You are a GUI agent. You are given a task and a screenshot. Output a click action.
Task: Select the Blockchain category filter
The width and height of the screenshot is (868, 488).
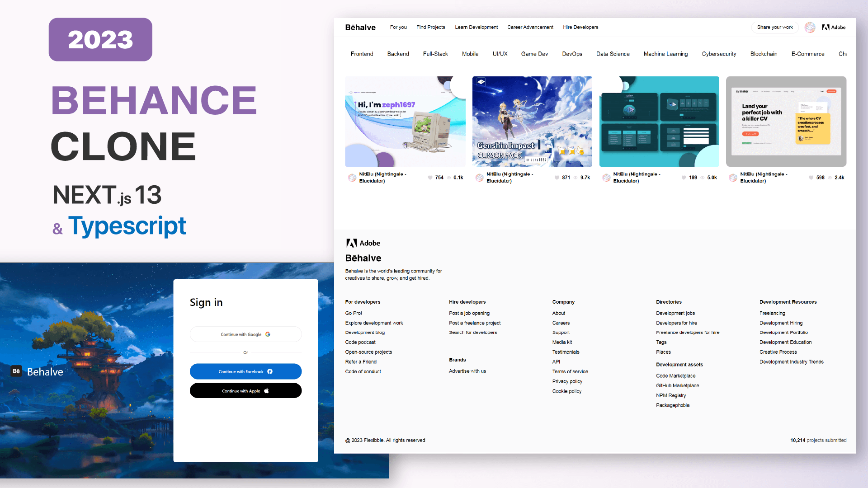pyautogui.click(x=764, y=54)
